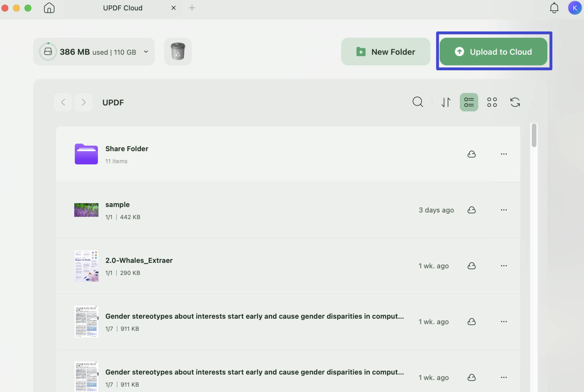Close the UPDF Cloud tab
This screenshot has height=392, width=584.
pyautogui.click(x=174, y=8)
